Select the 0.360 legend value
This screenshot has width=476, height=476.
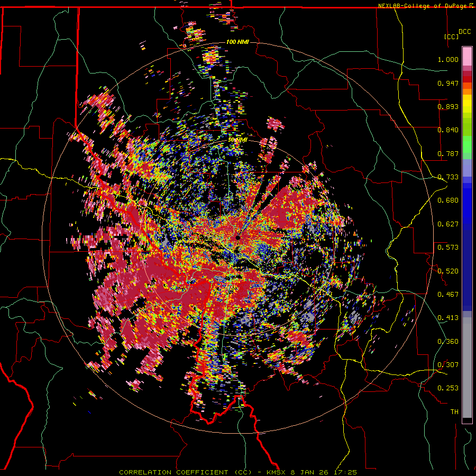pos(448,342)
